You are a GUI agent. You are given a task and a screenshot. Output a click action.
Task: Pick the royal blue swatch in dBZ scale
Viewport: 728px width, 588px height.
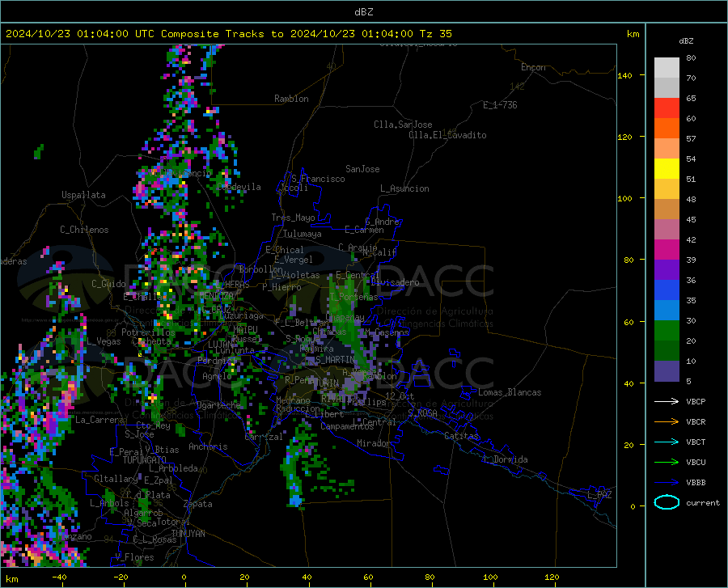(x=667, y=290)
